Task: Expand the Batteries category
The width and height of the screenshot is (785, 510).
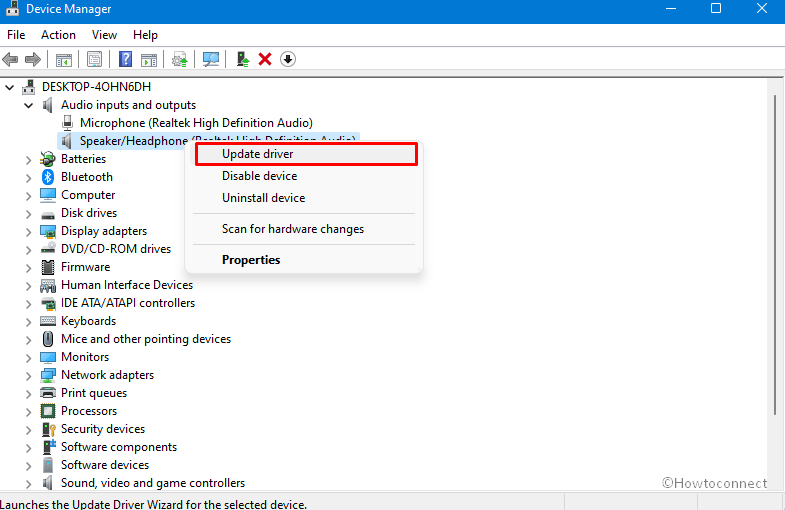Action: click(x=29, y=160)
